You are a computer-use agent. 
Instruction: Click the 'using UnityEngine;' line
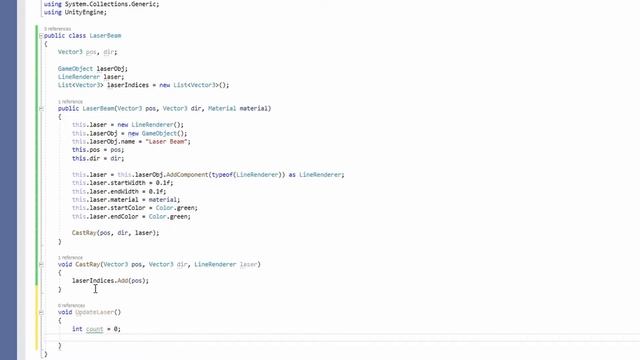pyautogui.click(x=75, y=12)
